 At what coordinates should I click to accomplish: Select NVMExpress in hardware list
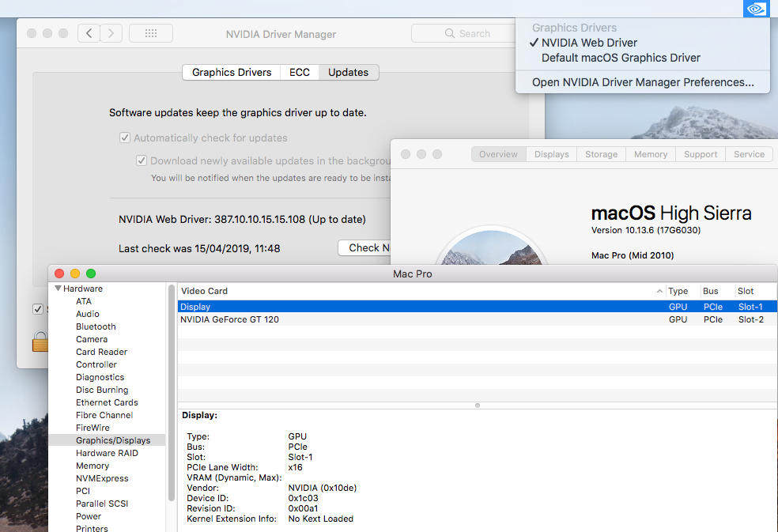(102, 478)
